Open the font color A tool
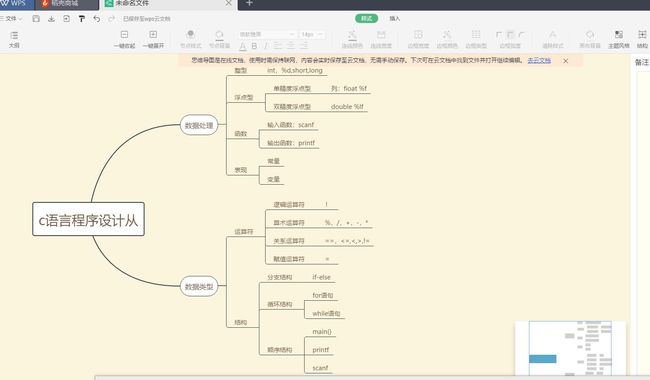 pyautogui.click(x=243, y=46)
